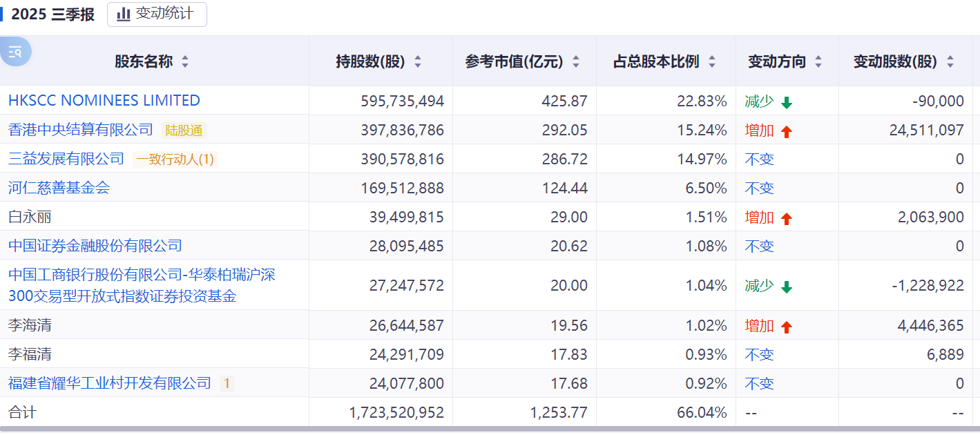Sort by changed shares count column
Screen dimensions: 980x435
[x=950, y=62]
